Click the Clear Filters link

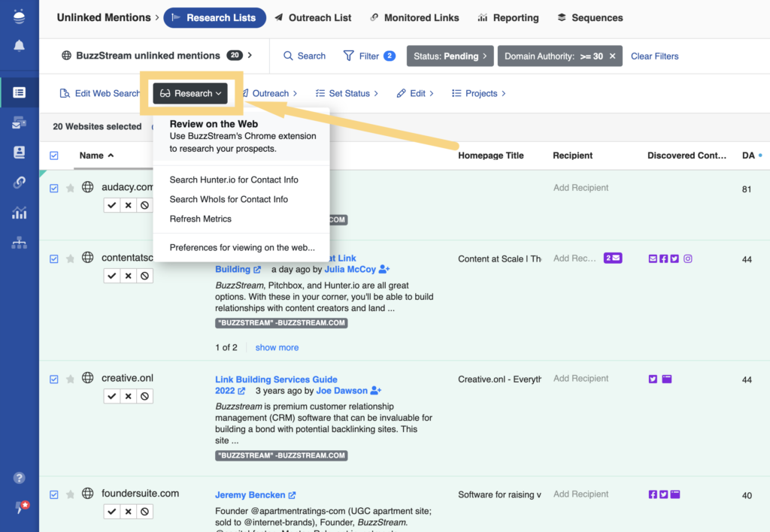coord(654,56)
